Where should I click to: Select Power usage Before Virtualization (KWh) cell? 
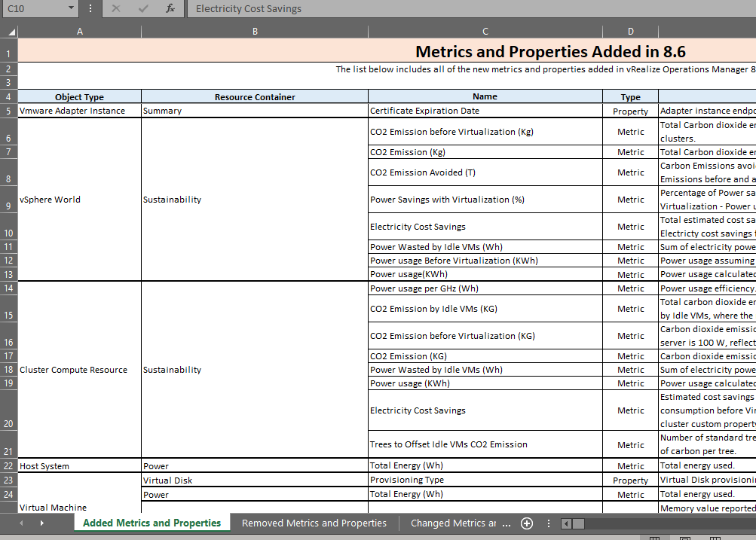click(485, 261)
